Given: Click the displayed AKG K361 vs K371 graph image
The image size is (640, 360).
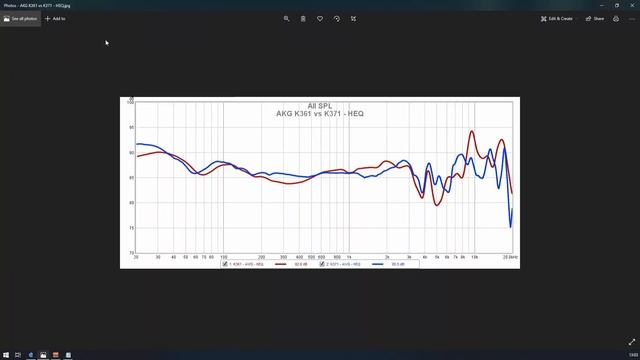Looking at the screenshot, I should coord(320,183).
